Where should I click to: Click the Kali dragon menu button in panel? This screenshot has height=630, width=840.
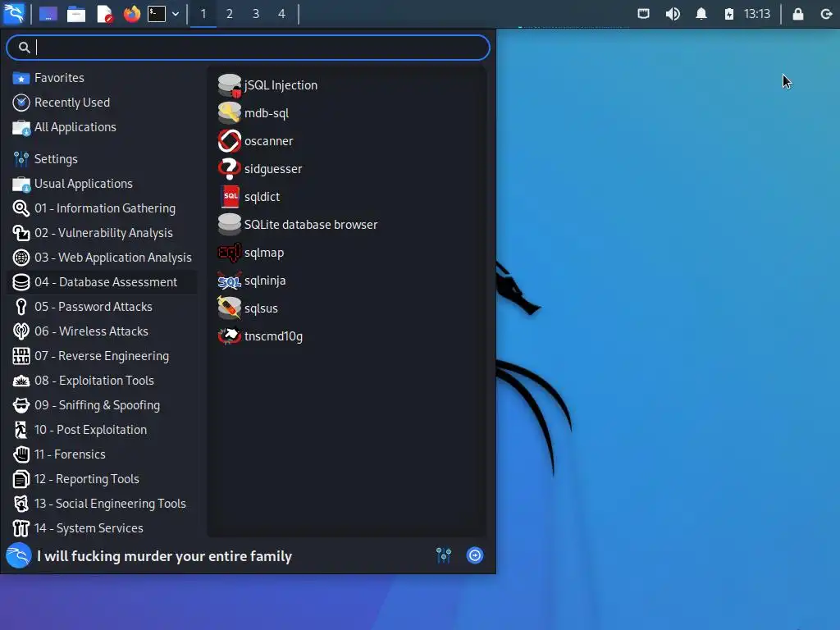(x=14, y=13)
